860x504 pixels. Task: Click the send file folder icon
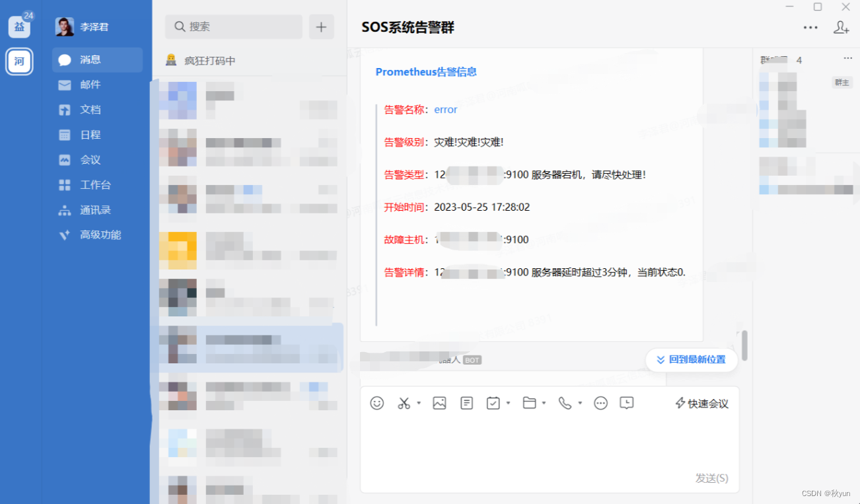530,403
